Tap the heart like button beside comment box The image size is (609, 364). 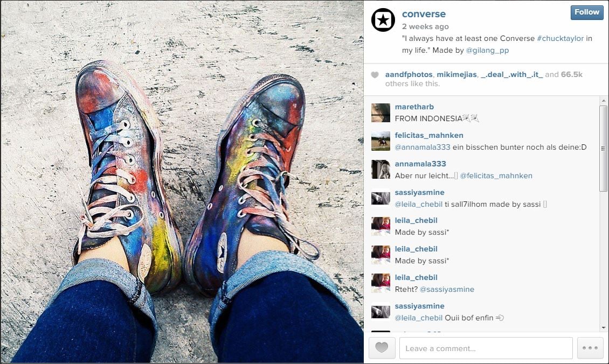382,348
